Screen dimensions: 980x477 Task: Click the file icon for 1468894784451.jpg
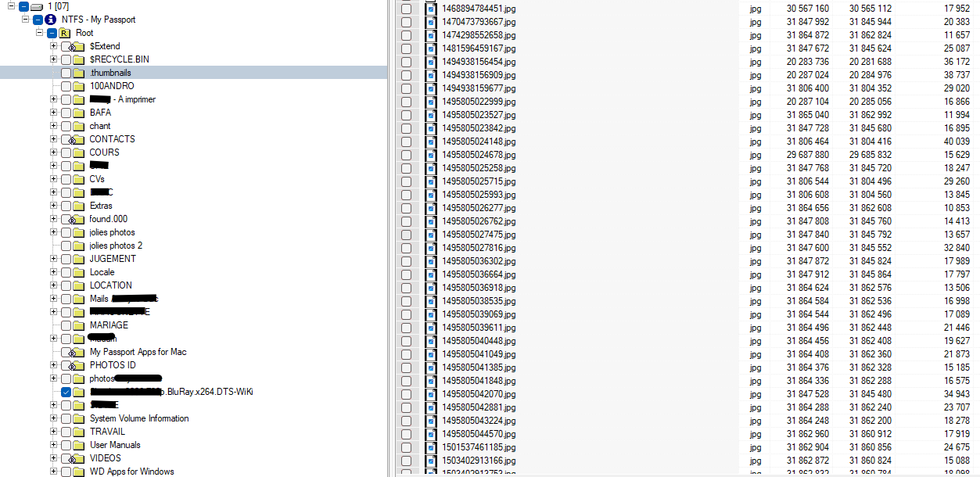tap(430, 9)
